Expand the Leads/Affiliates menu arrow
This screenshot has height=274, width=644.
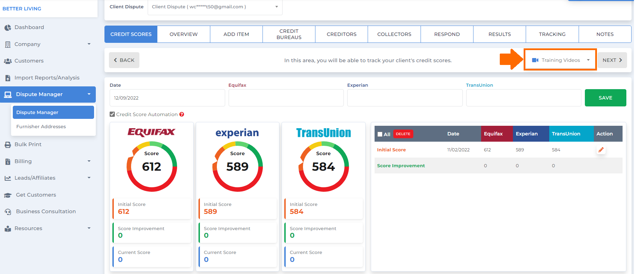point(89,178)
